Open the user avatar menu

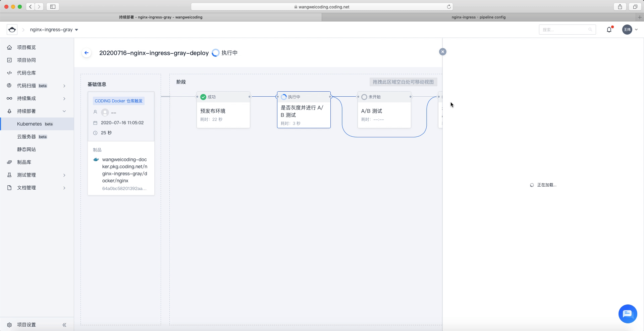tap(627, 30)
